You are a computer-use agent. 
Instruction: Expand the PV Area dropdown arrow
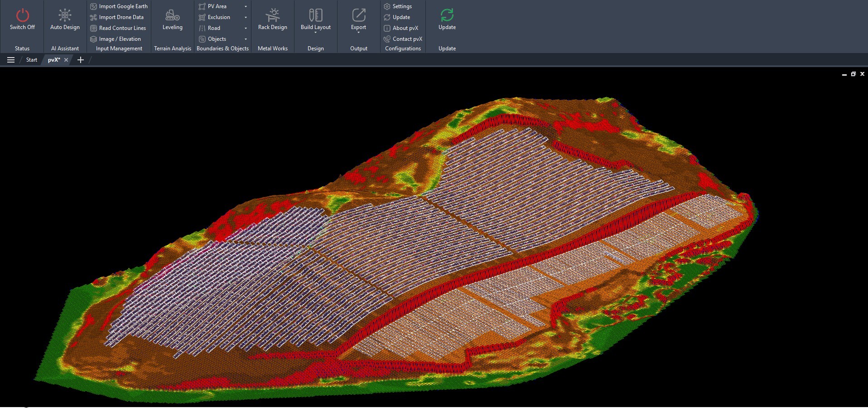245,6
